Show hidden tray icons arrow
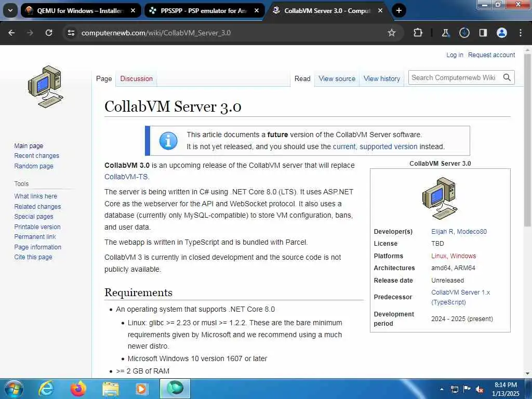 (x=442, y=389)
